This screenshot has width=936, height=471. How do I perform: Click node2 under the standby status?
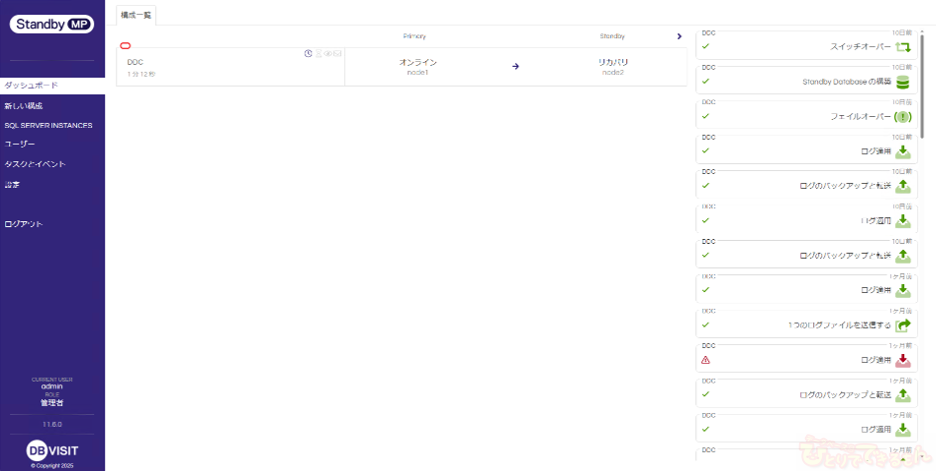click(x=613, y=72)
